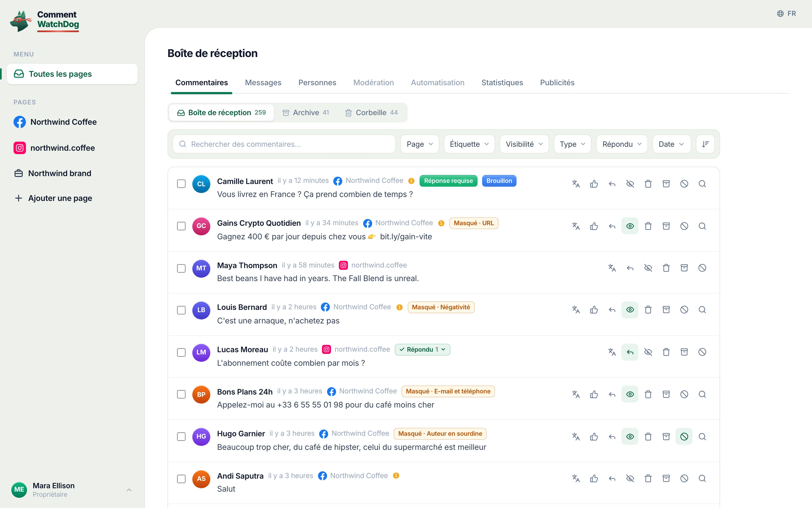Archive Camille Laurent's comment
Image resolution: width=812 pixels, height=508 pixels.
666,184
